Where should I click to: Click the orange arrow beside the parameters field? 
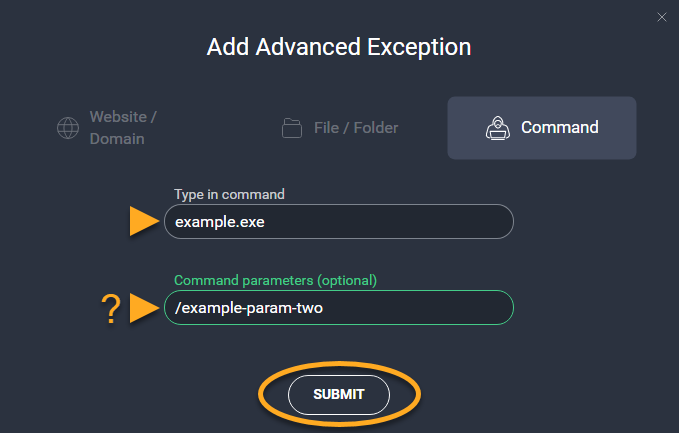pos(145,308)
